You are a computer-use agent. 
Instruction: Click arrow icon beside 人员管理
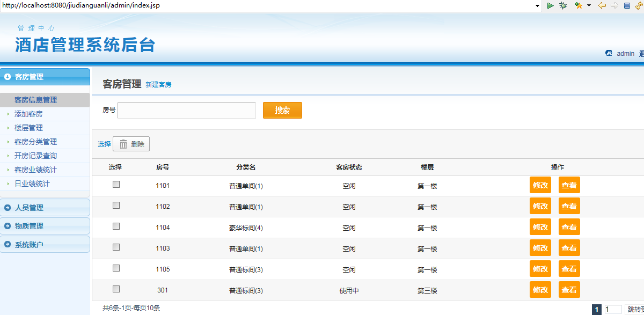[8, 208]
